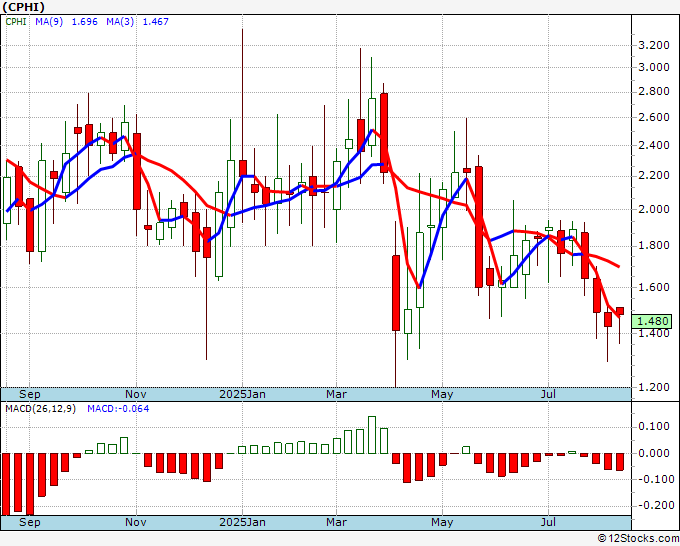Click the 1.200 price axis label
The height and width of the screenshot is (546, 680).
[654, 387]
